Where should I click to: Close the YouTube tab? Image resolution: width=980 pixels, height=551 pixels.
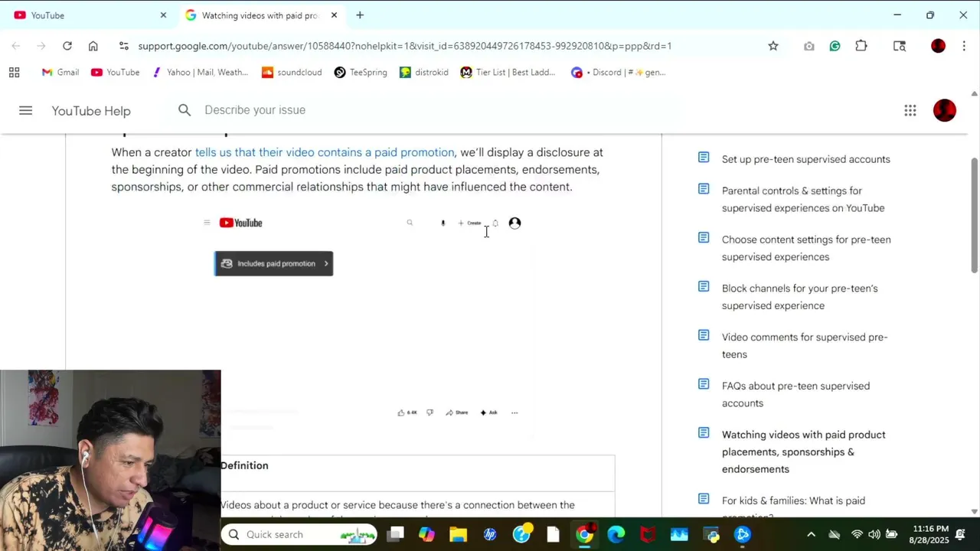[x=163, y=15]
